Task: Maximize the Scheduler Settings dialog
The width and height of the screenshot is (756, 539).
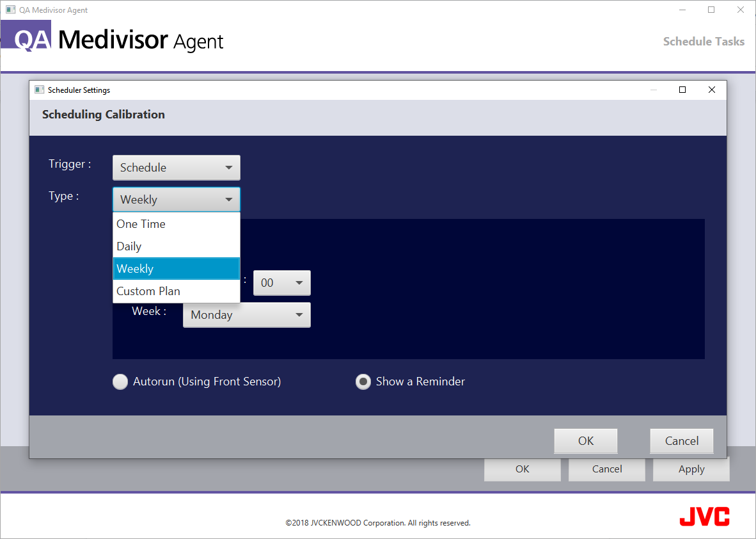Action: coord(682,90)
